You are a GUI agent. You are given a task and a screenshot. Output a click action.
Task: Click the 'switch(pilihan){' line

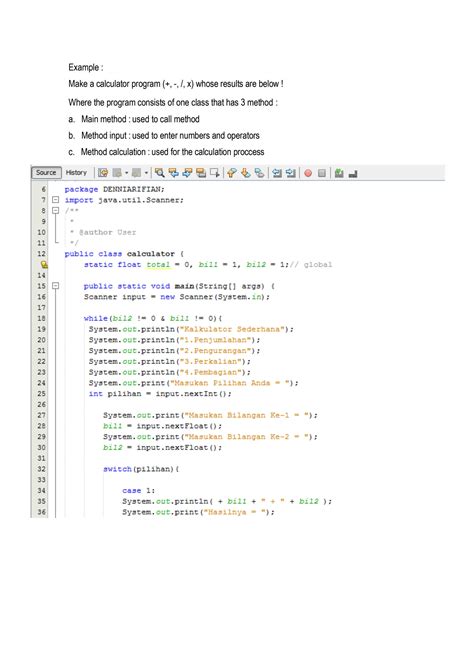point(141,469)
